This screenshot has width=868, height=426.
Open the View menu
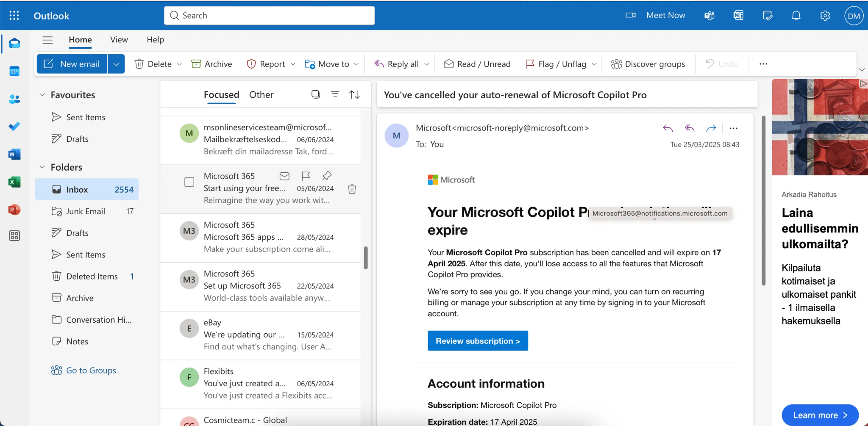[x=119, y=39]
